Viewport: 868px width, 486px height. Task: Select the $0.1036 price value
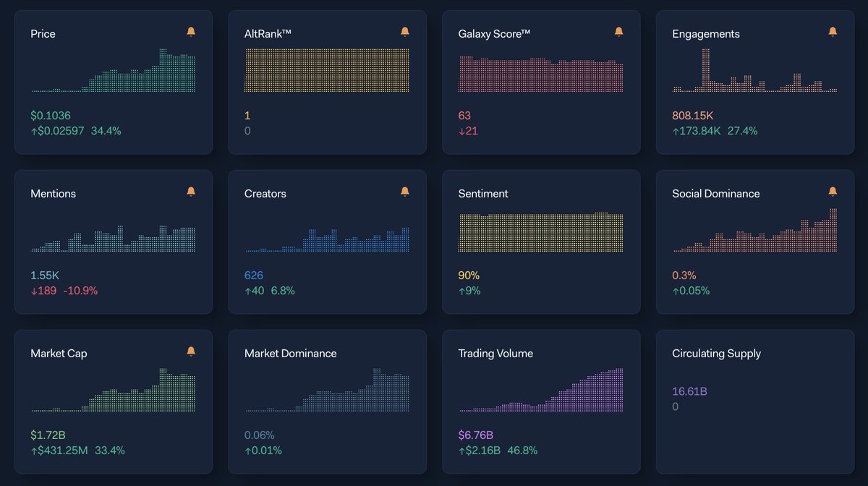click(51, 116)
